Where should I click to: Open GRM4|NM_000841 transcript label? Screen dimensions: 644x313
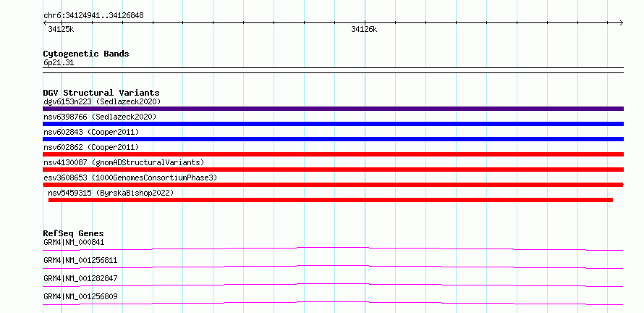(x=74, y=242)
